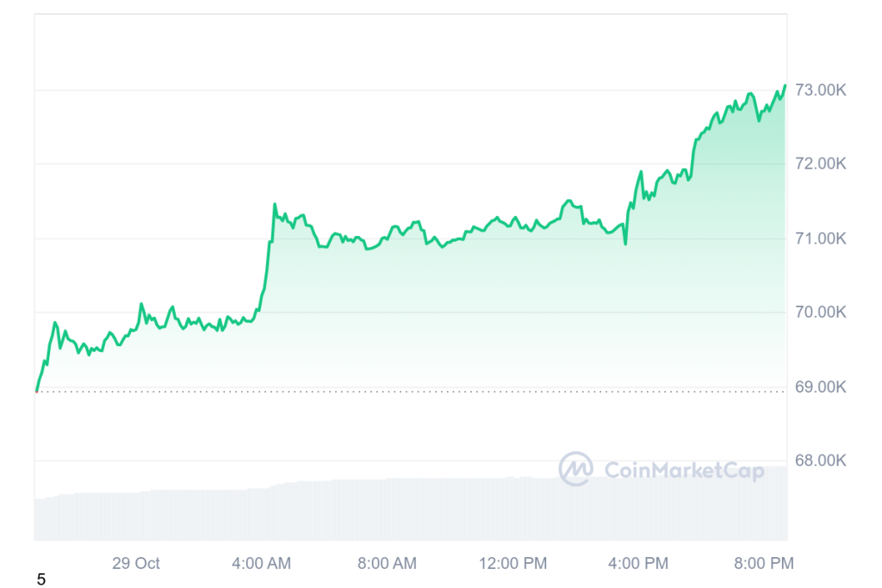Select the 69.00K price axis label
The width and height of the screenshot is (882, 588).
point(821,387)
